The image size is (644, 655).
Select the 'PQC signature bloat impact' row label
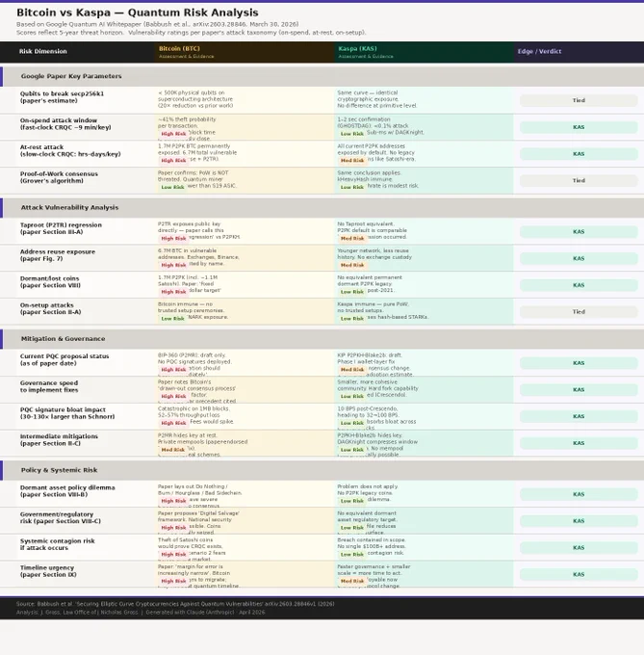[67, 412]
